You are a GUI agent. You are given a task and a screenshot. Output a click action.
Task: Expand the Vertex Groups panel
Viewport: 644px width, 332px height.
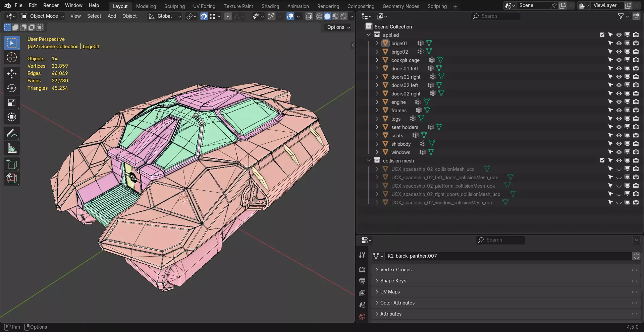(506, 270)
